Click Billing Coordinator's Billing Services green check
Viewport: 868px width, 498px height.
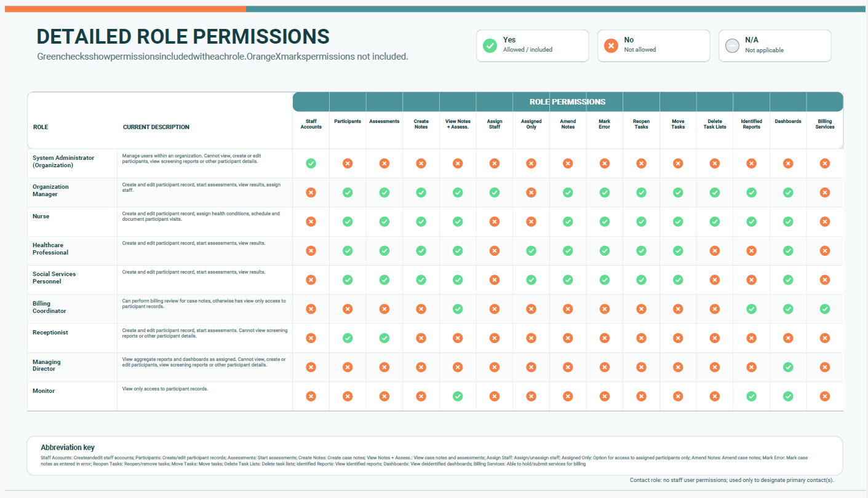(x=825, y=309)
